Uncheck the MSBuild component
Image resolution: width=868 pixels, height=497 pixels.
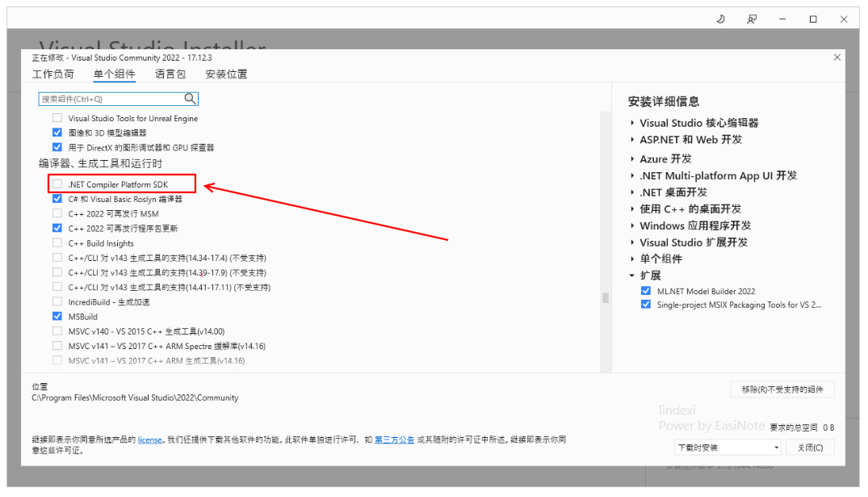57,316
